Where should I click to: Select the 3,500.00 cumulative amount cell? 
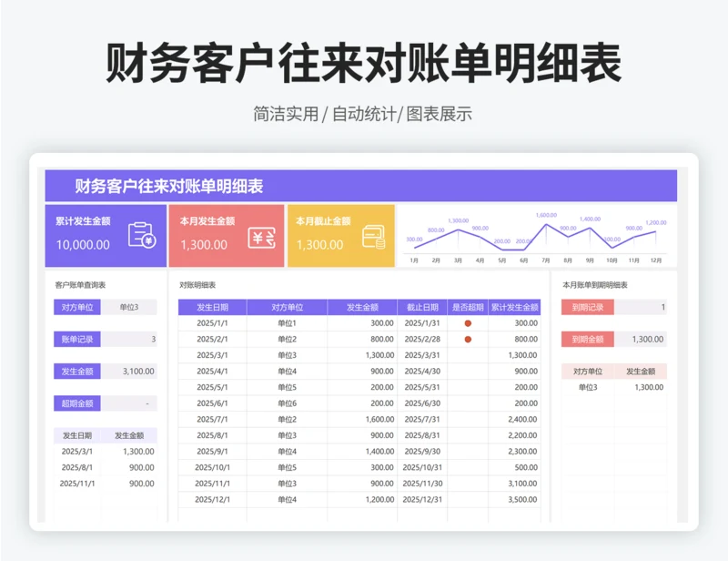(x=514, y=500)
